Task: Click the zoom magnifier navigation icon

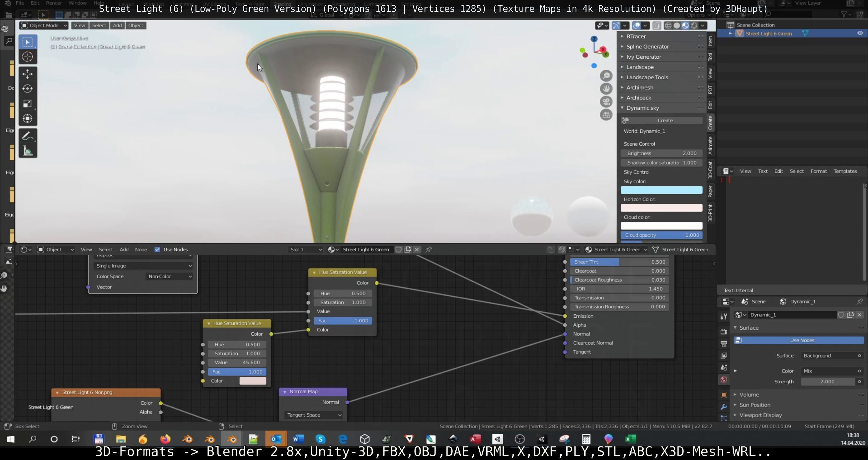Action: [x=606, y=76]
